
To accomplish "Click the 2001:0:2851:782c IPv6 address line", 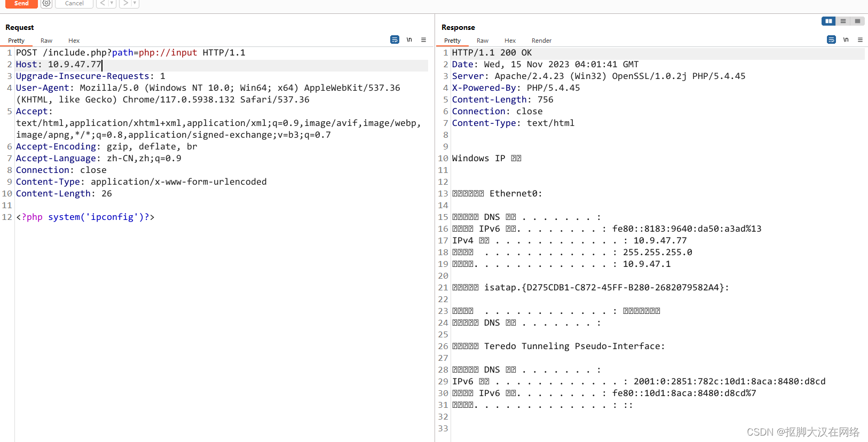I will tap(639, 381).
